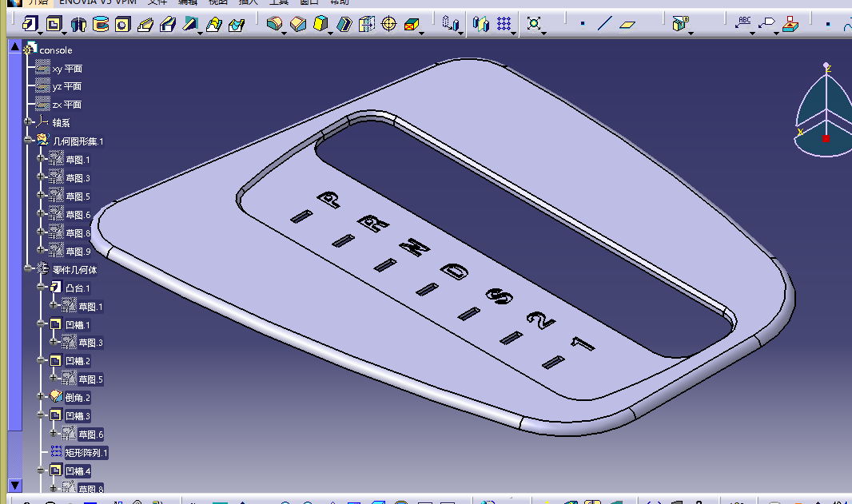Select the Plane reference element tool
The height and width of the screenshot is (504, 852).
(627, 24)
